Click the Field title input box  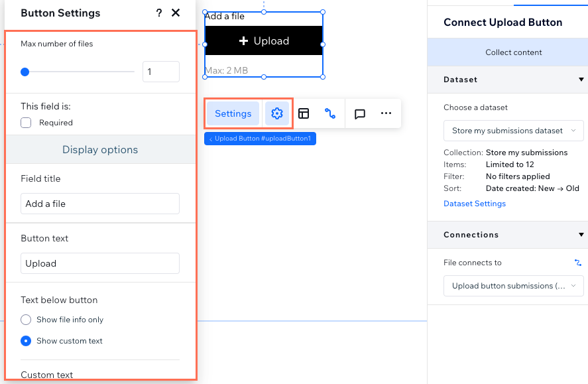(x=100, y=204)
